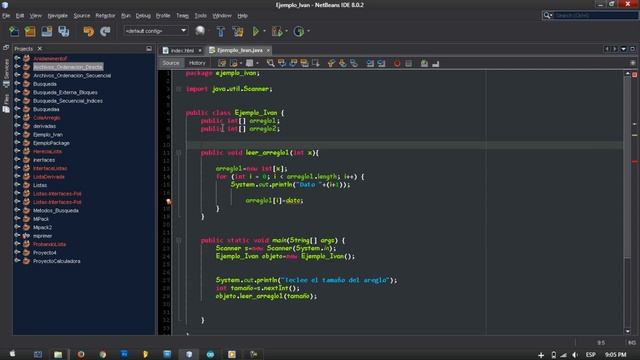Image resolution: width=640 pixels, height=360 pixels.
Task: Run the project with green play icon
Action: pos(256,31)
